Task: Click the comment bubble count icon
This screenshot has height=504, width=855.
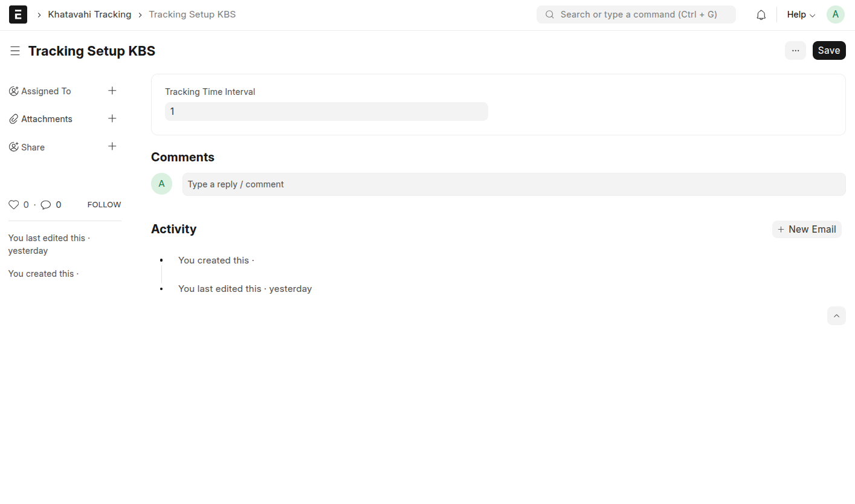Action: point(46,205)
